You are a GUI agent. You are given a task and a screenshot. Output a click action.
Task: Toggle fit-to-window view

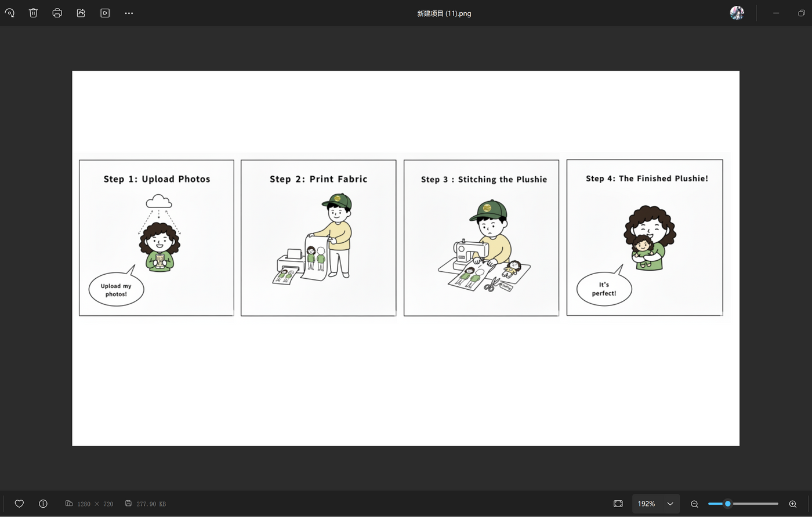[618, 504]
